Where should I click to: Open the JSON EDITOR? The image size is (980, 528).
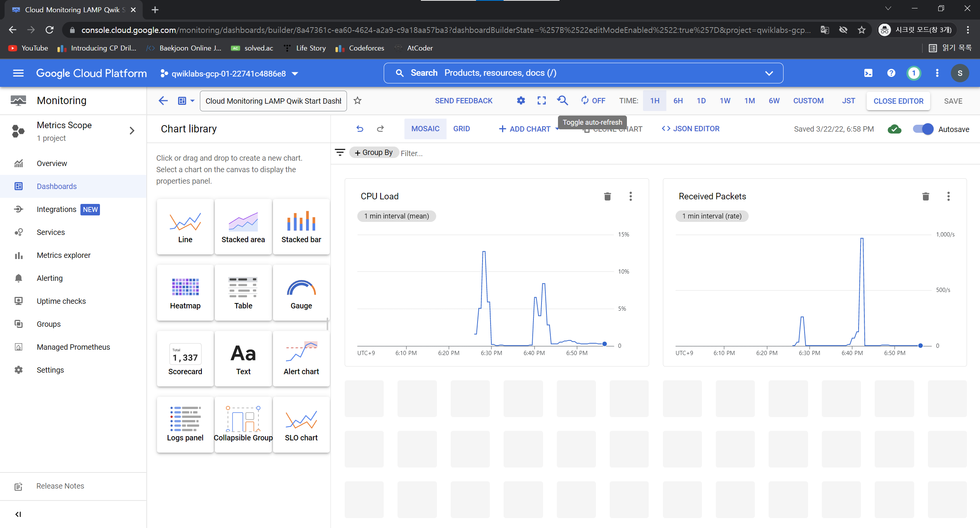point(690,129)
